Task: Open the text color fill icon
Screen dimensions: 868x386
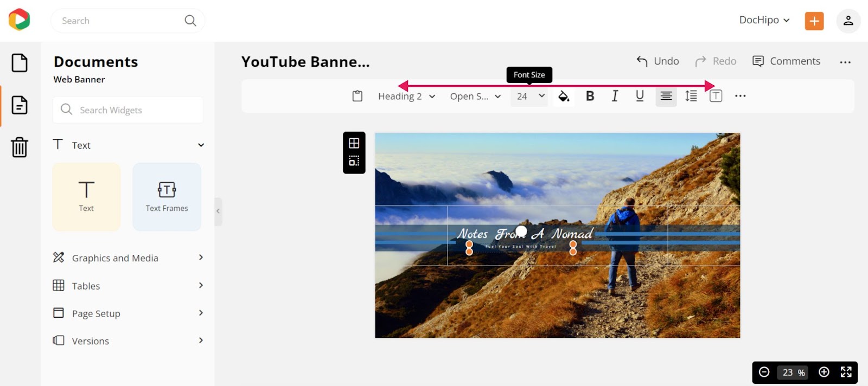Action: (564, 96)
